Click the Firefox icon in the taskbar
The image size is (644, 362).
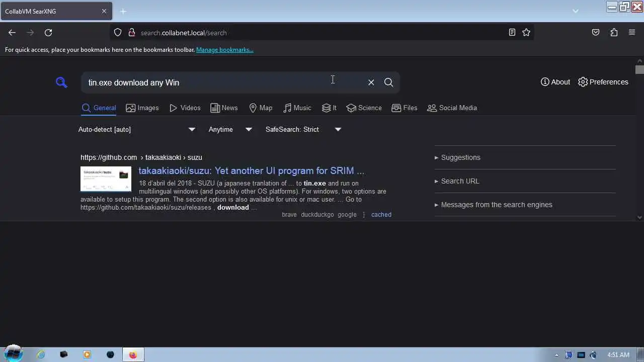133,354
